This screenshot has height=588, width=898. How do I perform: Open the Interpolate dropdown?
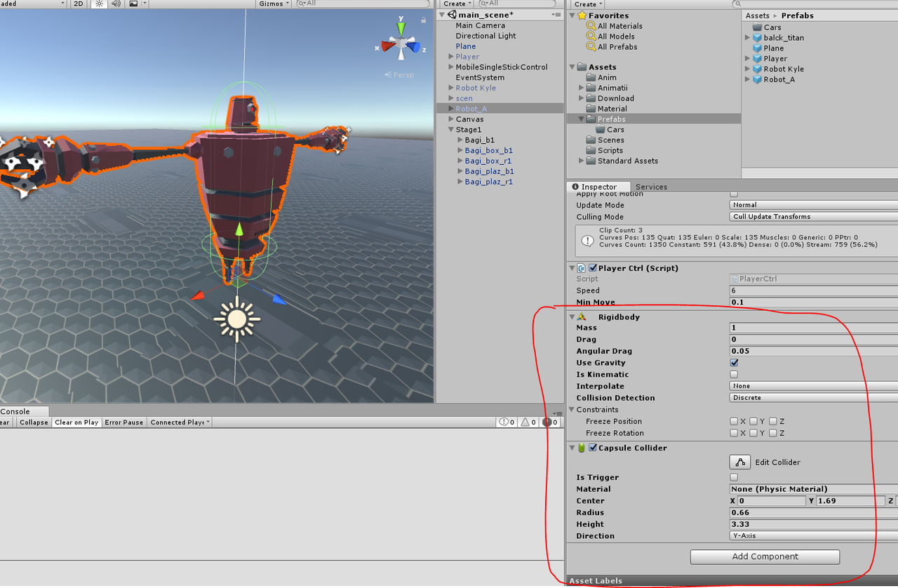(x=813, y=386)
